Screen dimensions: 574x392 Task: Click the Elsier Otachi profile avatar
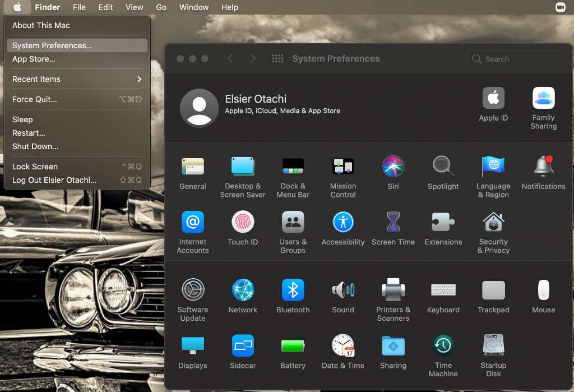pyautogui.click(x=199, y=108)
